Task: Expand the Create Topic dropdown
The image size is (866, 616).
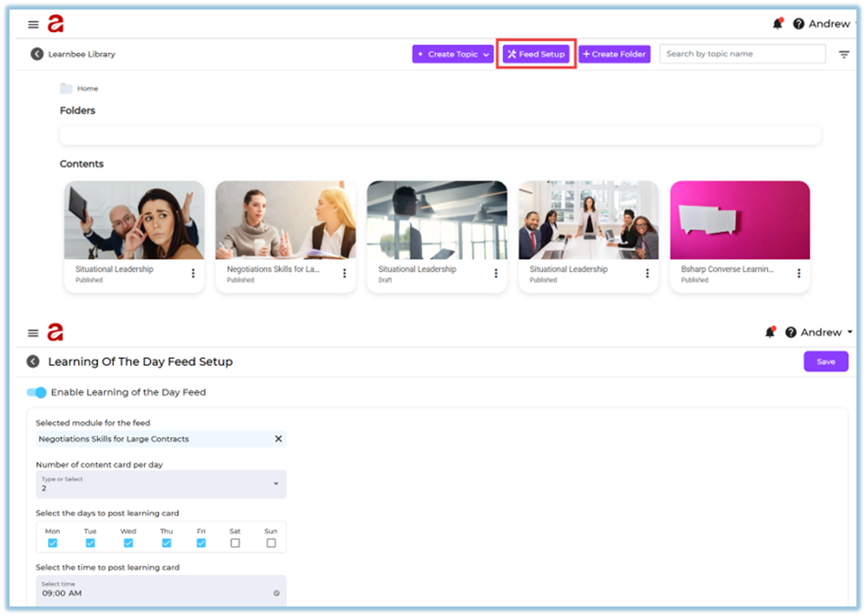Action: pyautogui.click(x=486, y=55)
